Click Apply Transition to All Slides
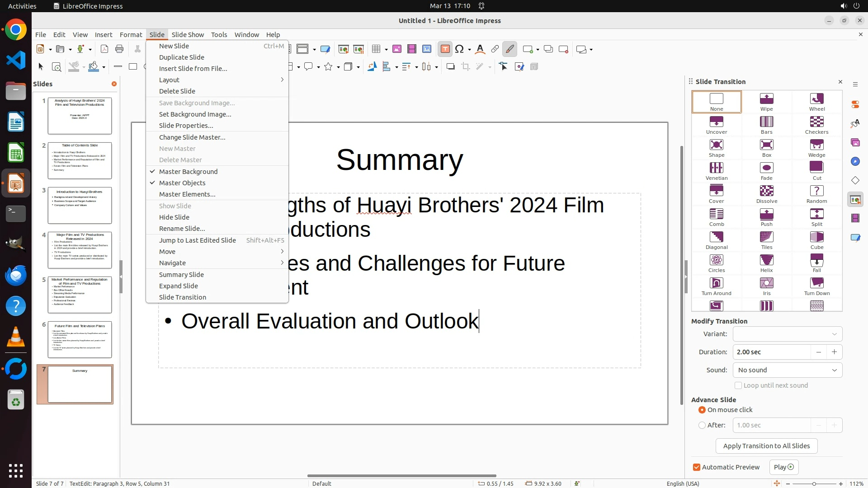 click(x=766, y=446)
